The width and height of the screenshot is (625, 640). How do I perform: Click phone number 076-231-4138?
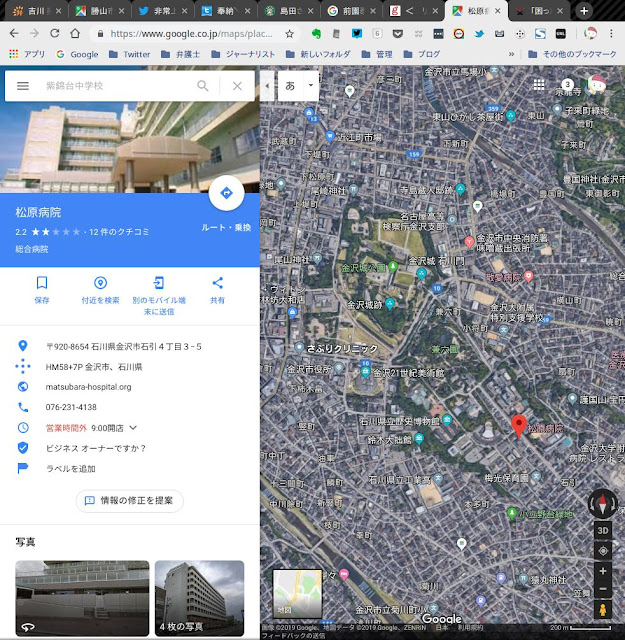click(71, 407)
